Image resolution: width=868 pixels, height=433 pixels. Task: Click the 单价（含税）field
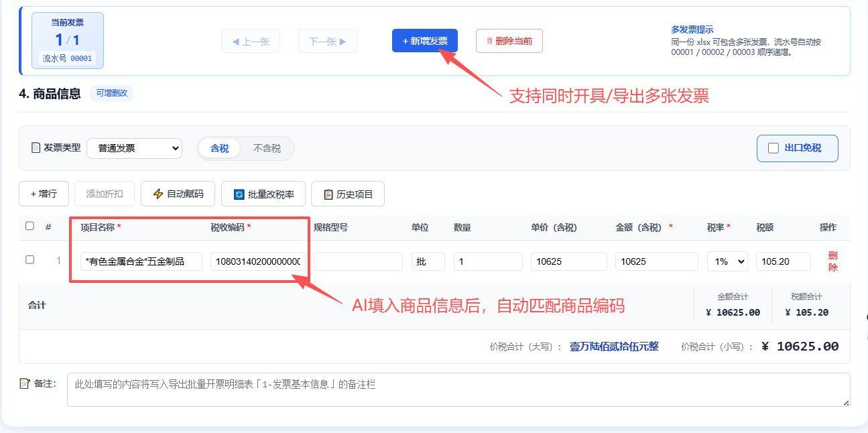[x=569, y=261]
